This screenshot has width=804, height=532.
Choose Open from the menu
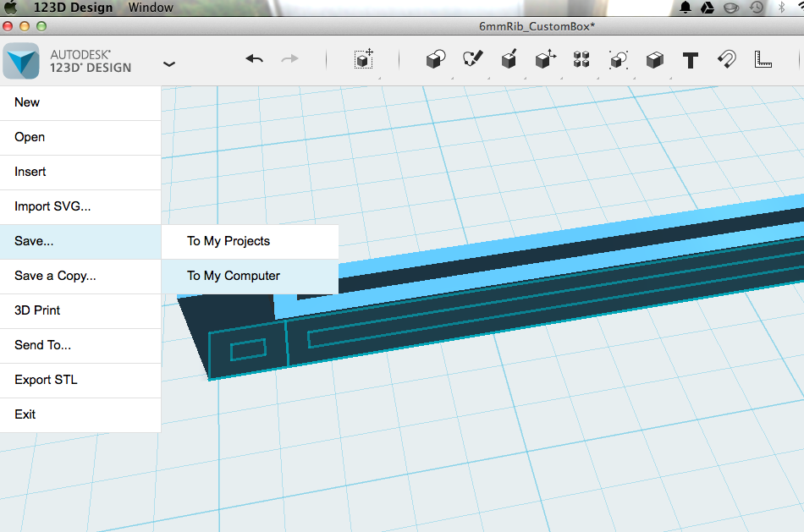(80, 137)
